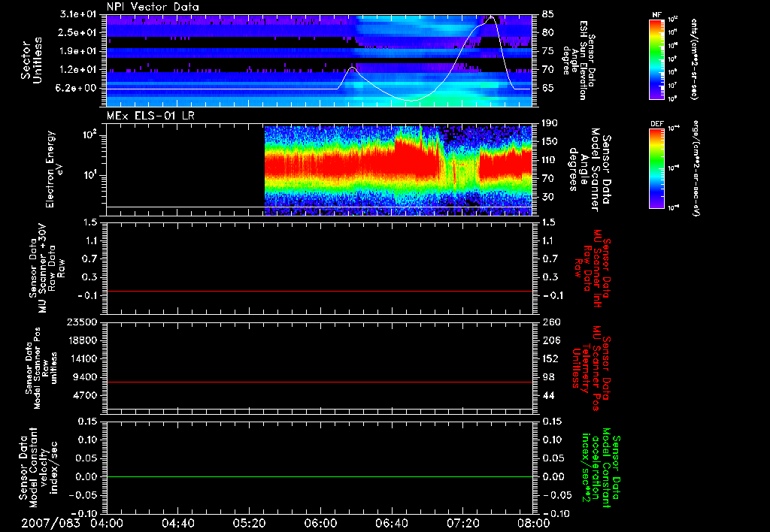The height and width of the screenshot is (532, 770).
Task: Click the "6.2e+00" sector tick value
Action: [77, 88]
